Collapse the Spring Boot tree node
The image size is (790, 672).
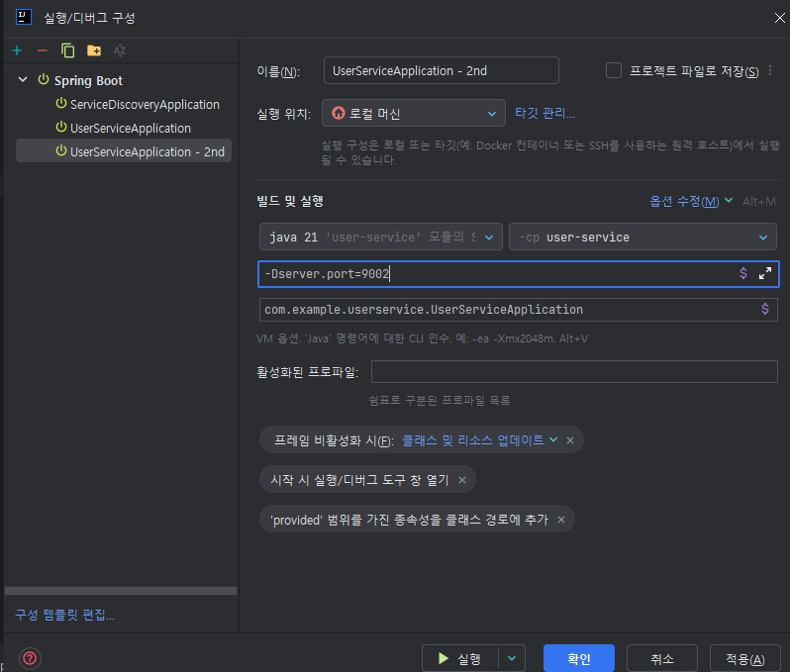point(23,80)
